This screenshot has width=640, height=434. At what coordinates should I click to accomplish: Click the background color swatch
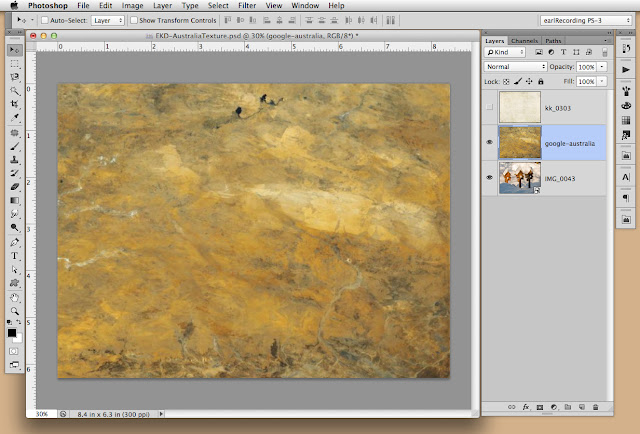tap(19, 339)
